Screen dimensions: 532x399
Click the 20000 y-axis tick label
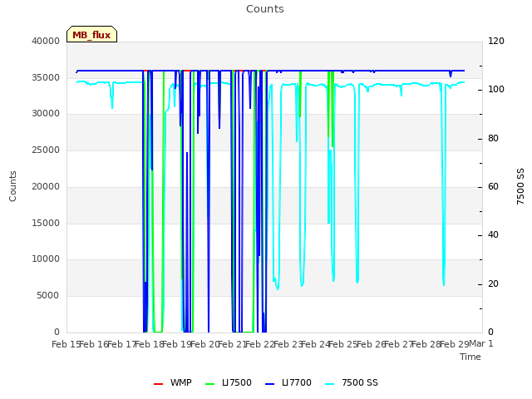[x=46, y=186]
